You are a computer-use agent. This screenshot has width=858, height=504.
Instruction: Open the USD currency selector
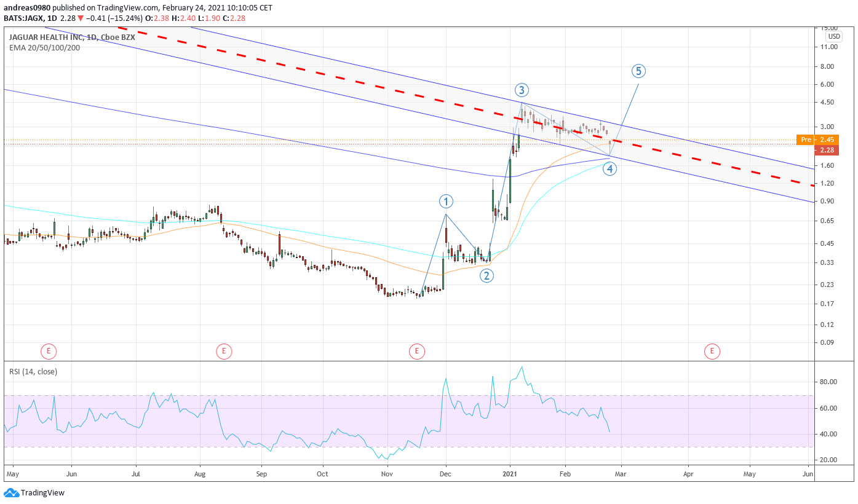pyautogui.click(x=834, y=36)
